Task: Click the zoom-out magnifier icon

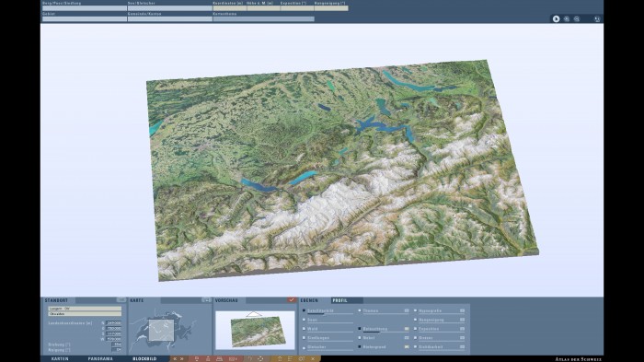Action: click(x=577, y=19)
